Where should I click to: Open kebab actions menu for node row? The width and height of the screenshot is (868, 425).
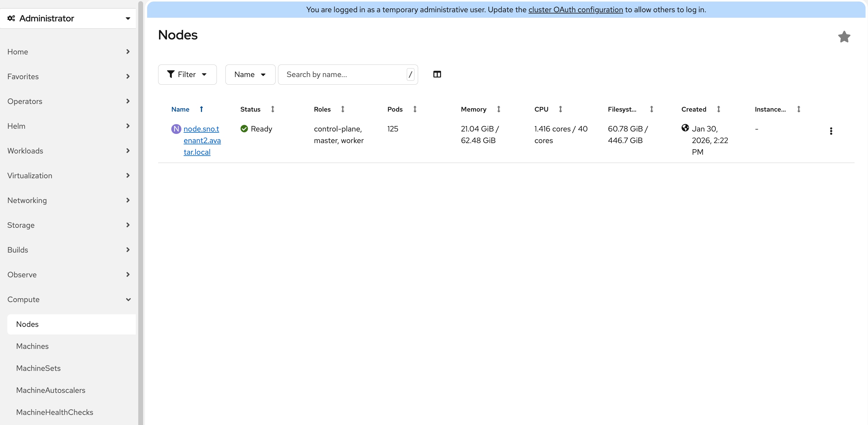pyautogui.click(x=831, y=131)
